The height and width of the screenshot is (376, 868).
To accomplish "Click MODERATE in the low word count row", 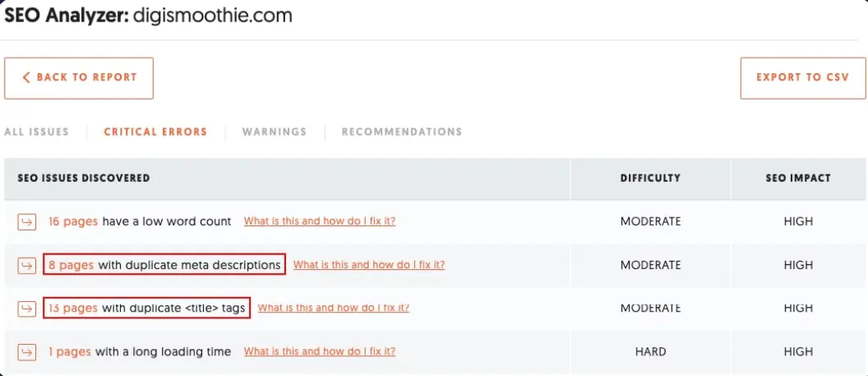I will [650, 221].
